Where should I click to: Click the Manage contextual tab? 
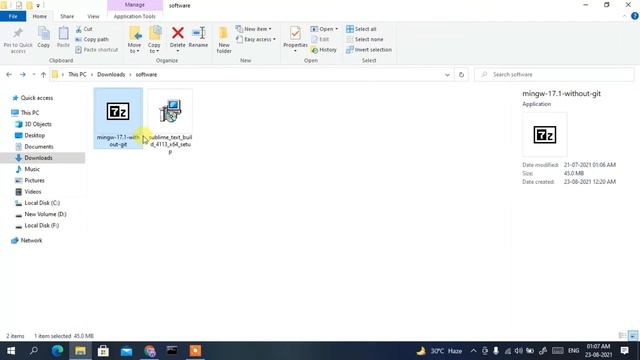(135, 5)
